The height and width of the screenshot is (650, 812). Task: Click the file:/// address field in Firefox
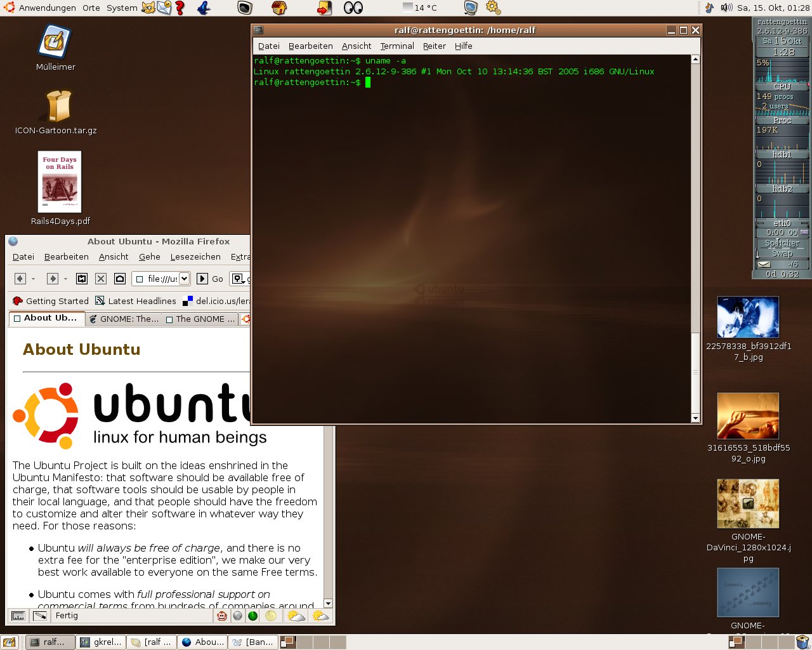(x=160, y=279)
